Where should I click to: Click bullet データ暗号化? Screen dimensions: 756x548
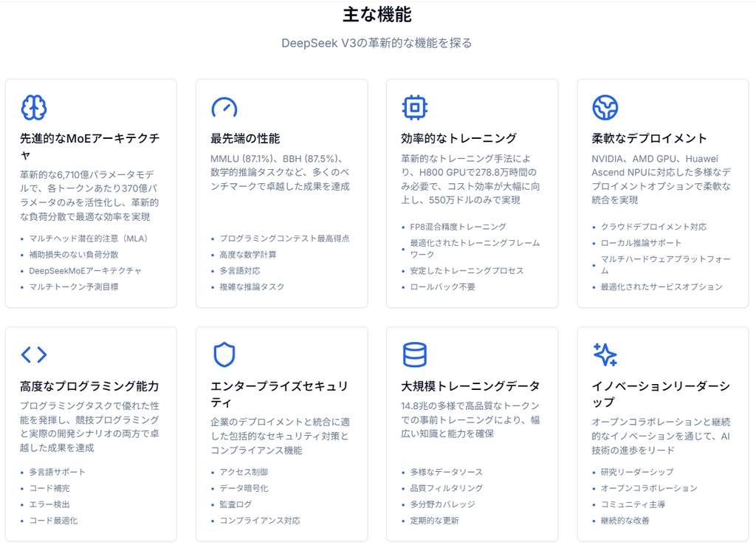coord(244,488)
